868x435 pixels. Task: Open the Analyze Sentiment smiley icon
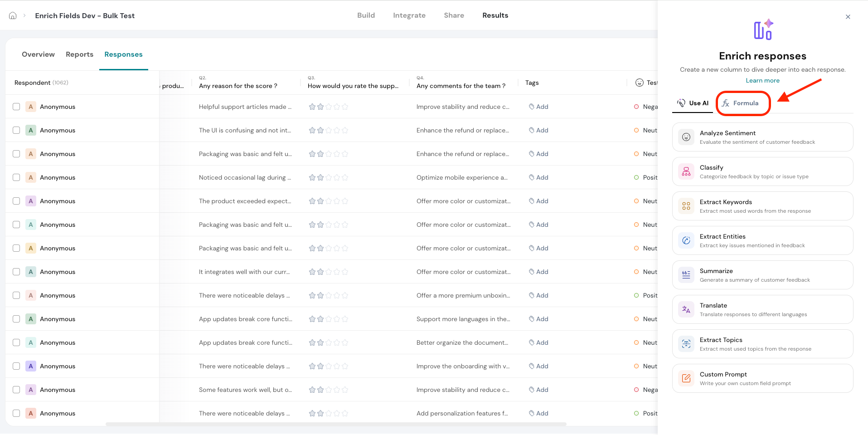pyautogui.click(x=686, y=137)
